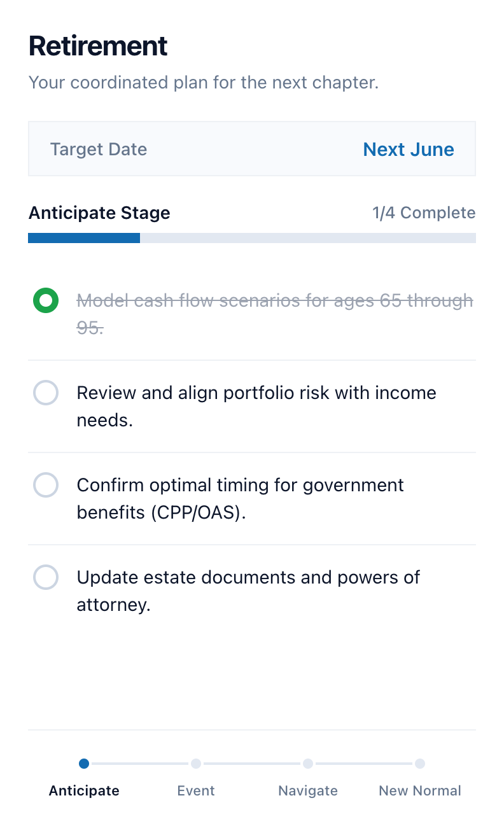The height and width of the screenshot is (826, 504).
Task: Click the 1/4 Complete status text
Action: [424, 213]
